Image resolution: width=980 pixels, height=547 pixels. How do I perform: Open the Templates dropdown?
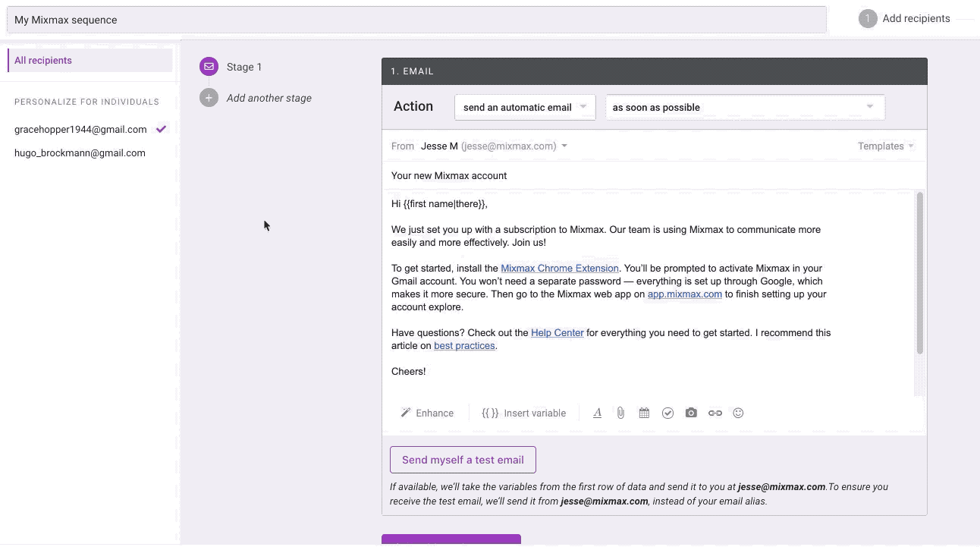click(x=885, y=146)
